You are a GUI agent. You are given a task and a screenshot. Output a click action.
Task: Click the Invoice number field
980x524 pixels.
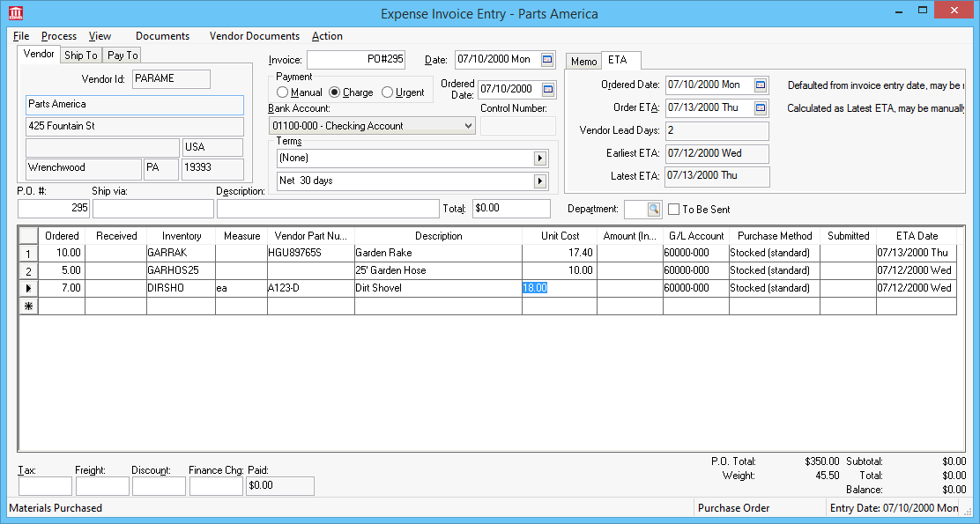point(356,59)
